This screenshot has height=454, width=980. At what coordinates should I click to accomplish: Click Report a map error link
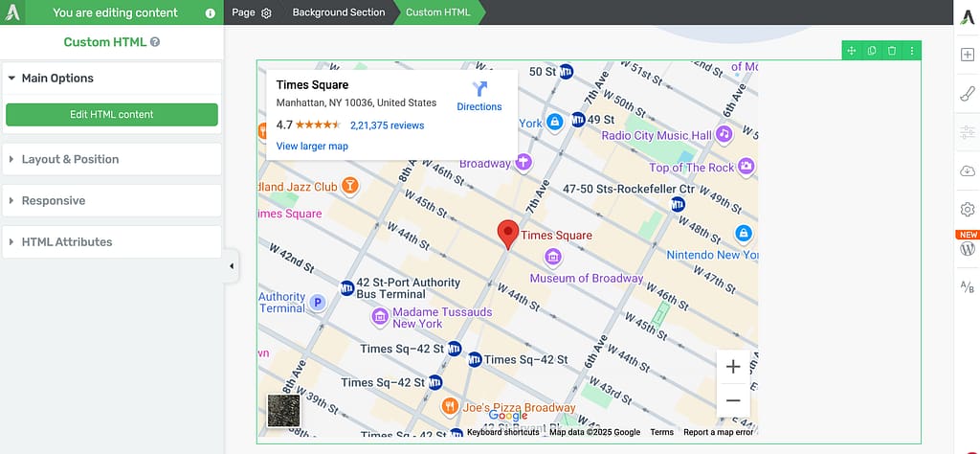point(718,432)
